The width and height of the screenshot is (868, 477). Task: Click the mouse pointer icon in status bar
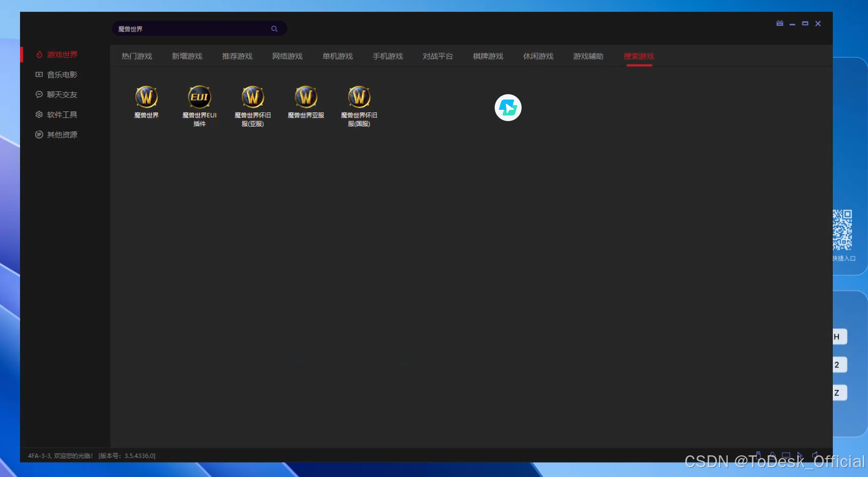tap(800, 455)
